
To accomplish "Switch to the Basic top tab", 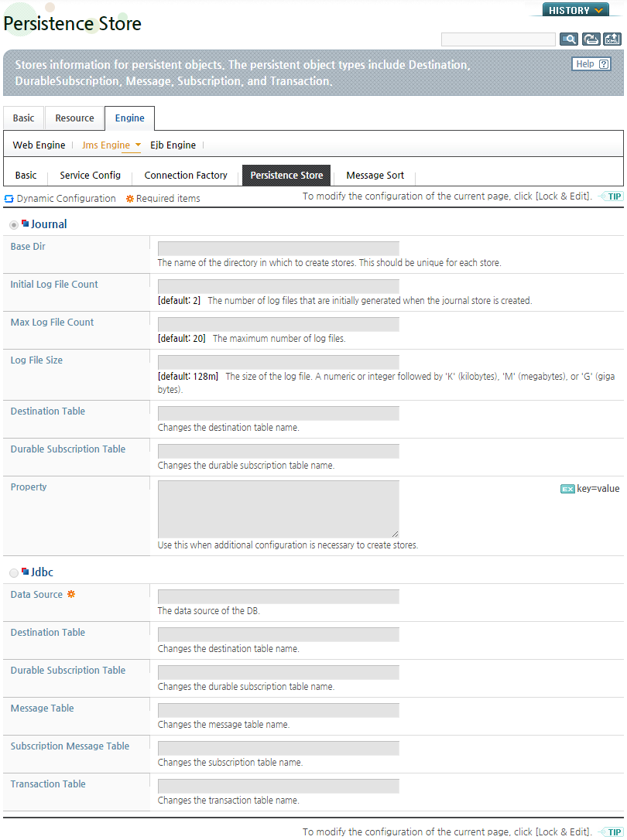I will (x=23, y=118).
